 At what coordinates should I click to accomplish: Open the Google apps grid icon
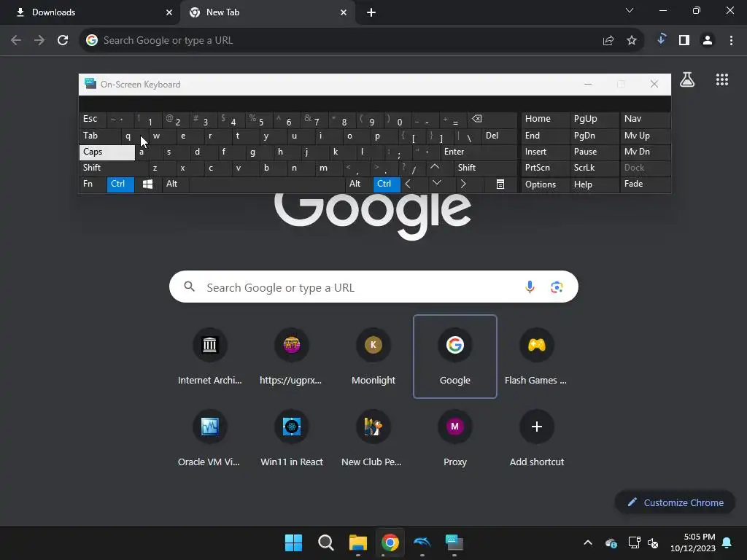[722, 79]
